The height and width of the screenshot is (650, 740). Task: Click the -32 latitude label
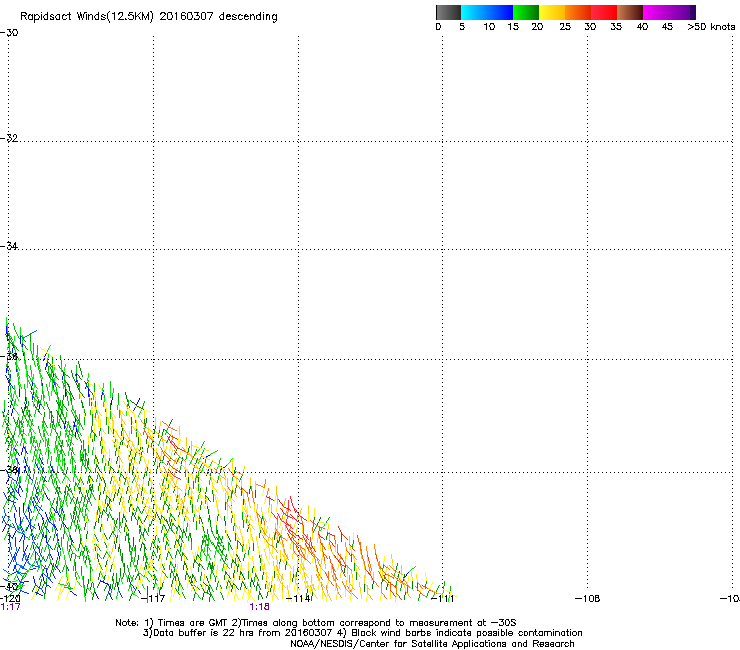tap(9, 138)
